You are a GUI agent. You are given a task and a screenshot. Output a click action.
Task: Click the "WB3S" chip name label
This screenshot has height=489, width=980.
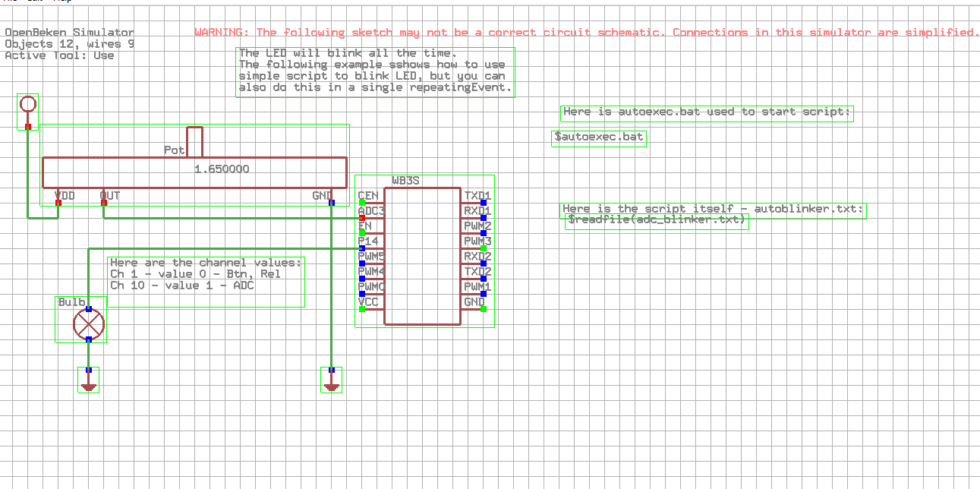click(406, 181)
